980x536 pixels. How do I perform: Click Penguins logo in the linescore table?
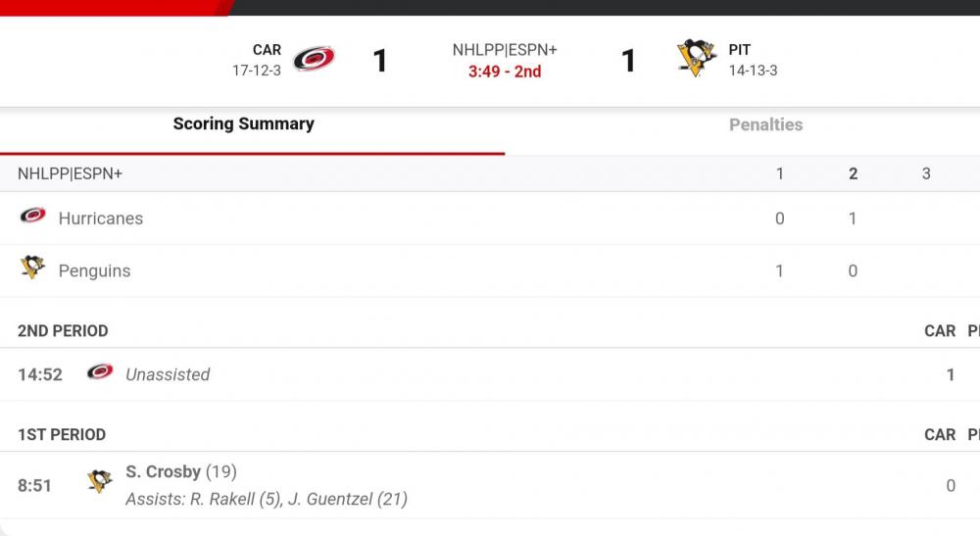click(33, 268)
